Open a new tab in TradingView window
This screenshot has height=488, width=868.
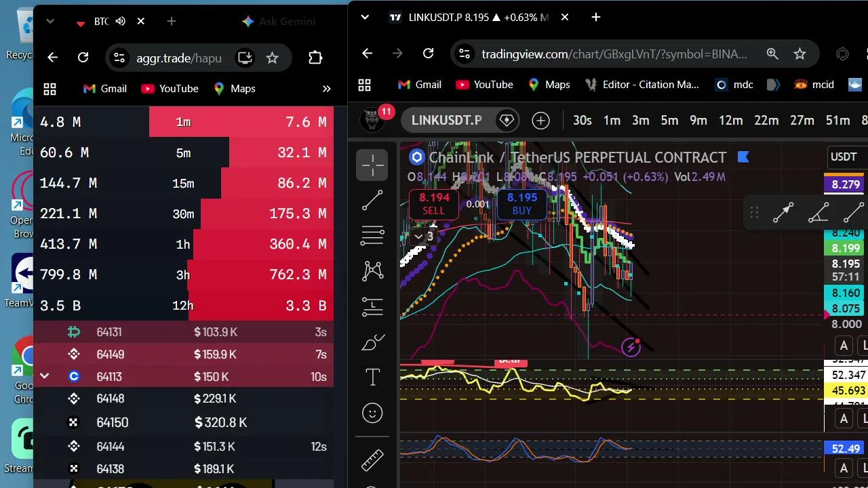point(596,17)
